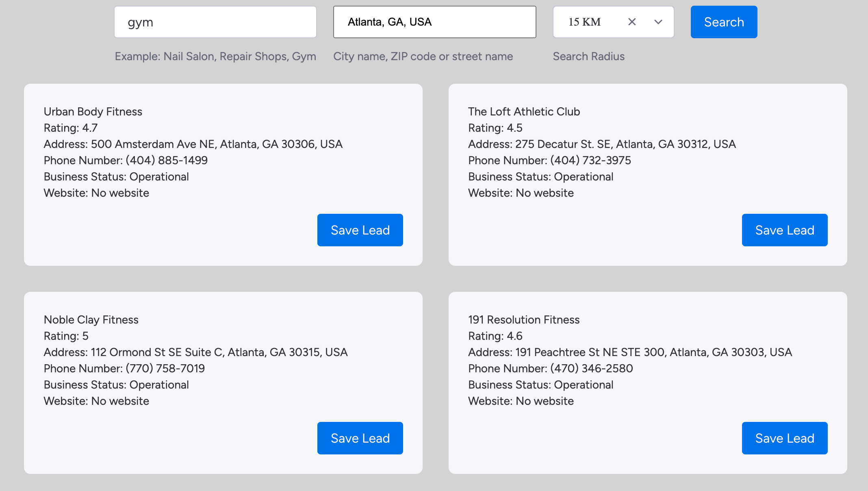Click The Loft Athletic Club title
868x491 pixels.
[524, 112]
